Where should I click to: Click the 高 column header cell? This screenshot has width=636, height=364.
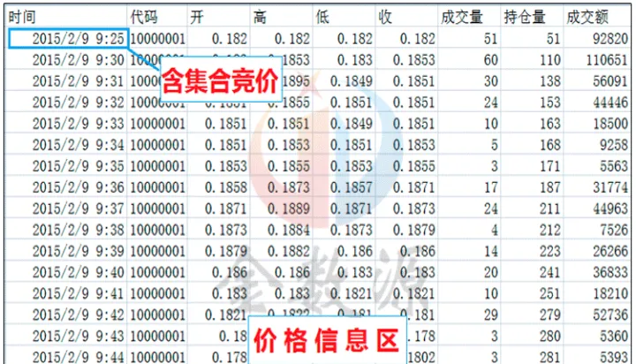(x=282, y=18)
